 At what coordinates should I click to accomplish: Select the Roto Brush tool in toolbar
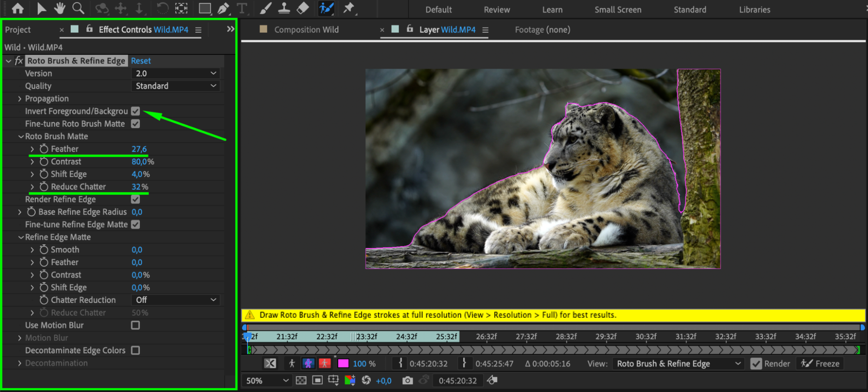pos(326,8)
